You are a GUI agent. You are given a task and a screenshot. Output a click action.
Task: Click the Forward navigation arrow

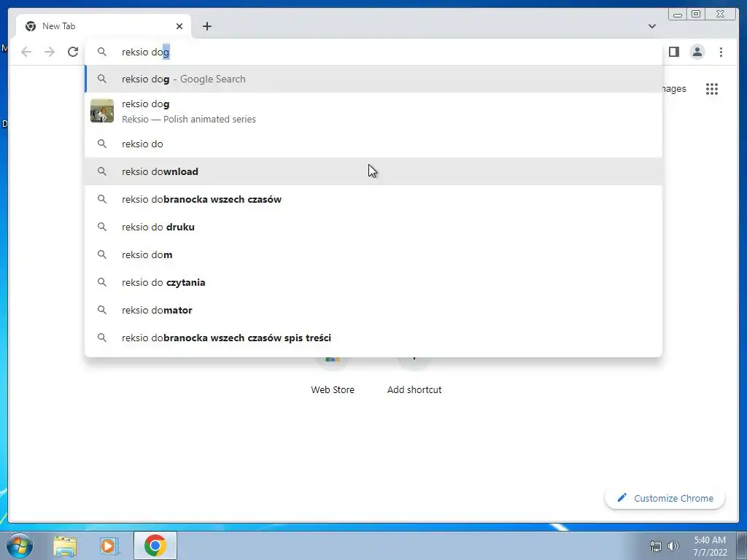[50, 52]
